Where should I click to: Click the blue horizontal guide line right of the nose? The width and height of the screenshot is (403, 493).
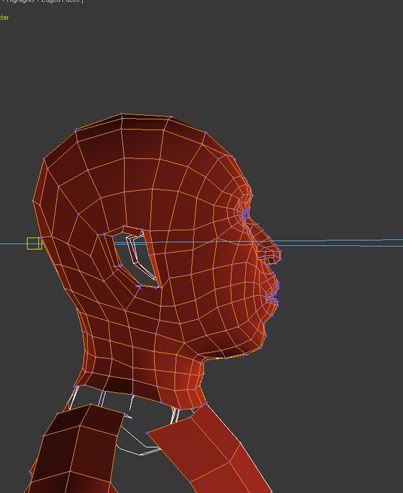click(x=340, y=242)
